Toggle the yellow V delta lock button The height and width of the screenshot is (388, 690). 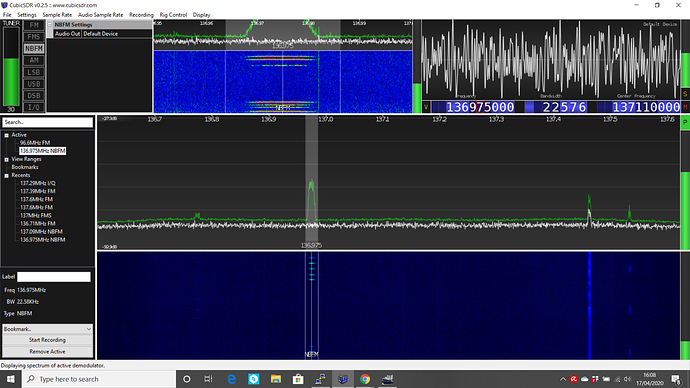pyautogui.click(x=426, y=107)
